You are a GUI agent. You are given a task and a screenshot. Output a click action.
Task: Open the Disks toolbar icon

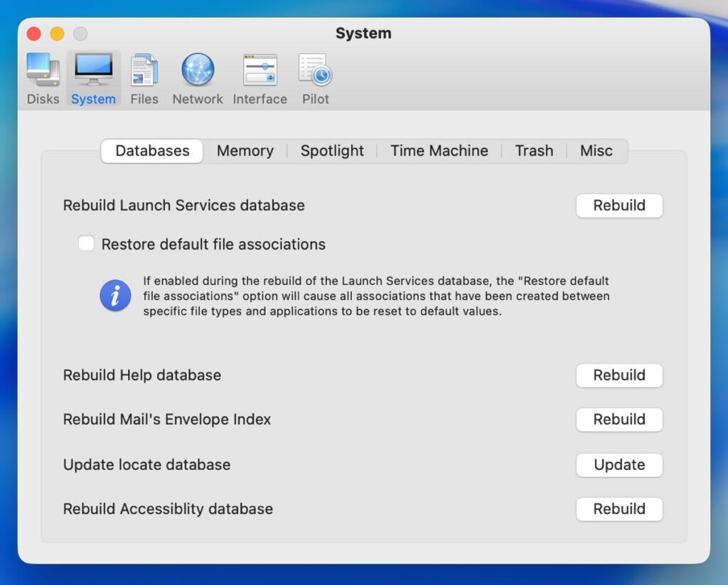point(43,71)
